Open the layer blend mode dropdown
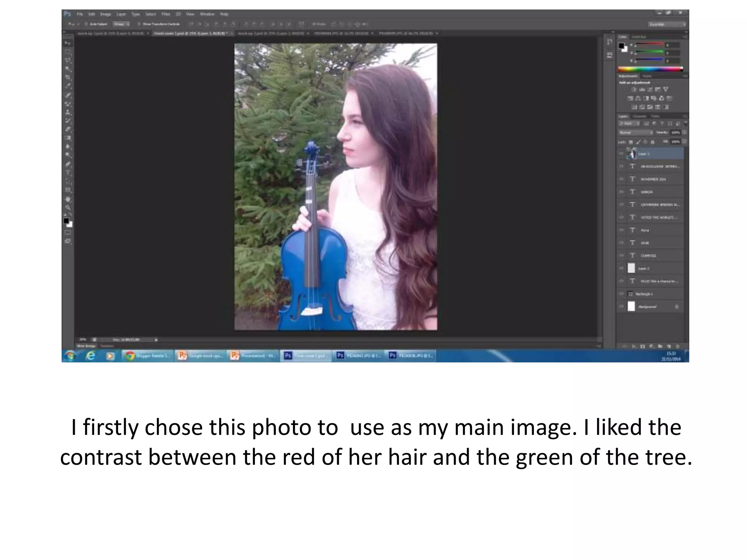 (x=636, y=132)
